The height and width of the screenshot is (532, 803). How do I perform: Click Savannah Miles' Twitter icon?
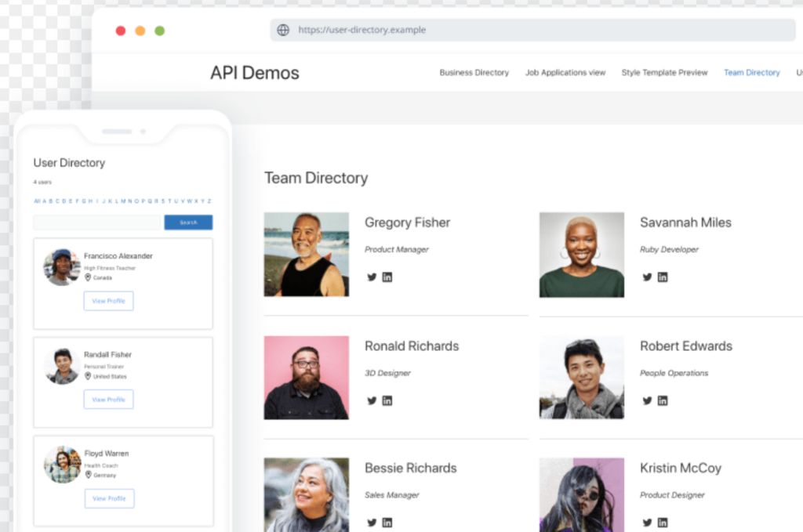click(647, 277)
